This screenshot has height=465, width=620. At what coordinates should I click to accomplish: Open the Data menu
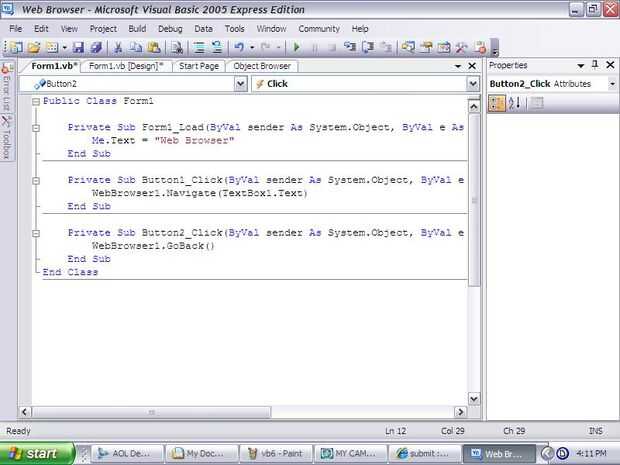[x=203, y=29]
